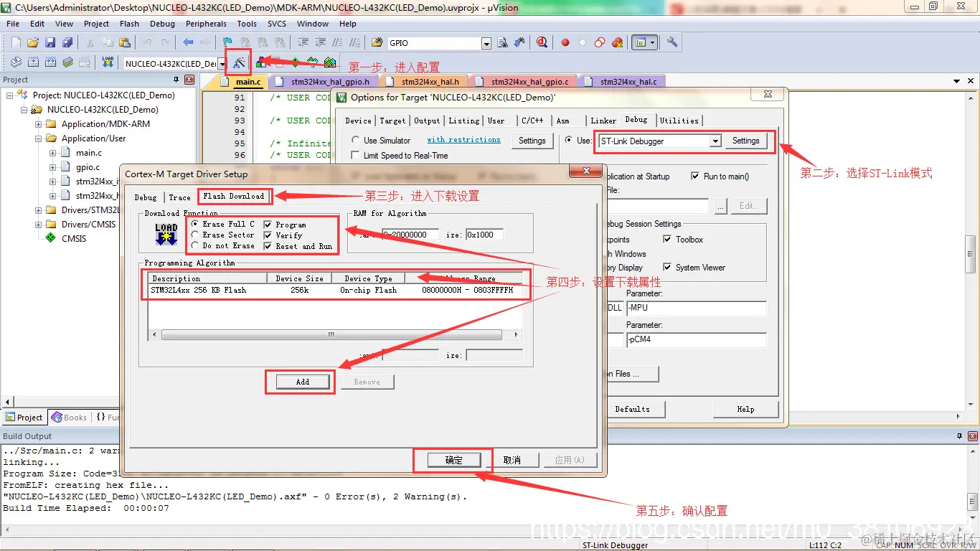This screenshot has height=551, width=980.
Task: Click the RAM start address field
Action: [409, 235]
